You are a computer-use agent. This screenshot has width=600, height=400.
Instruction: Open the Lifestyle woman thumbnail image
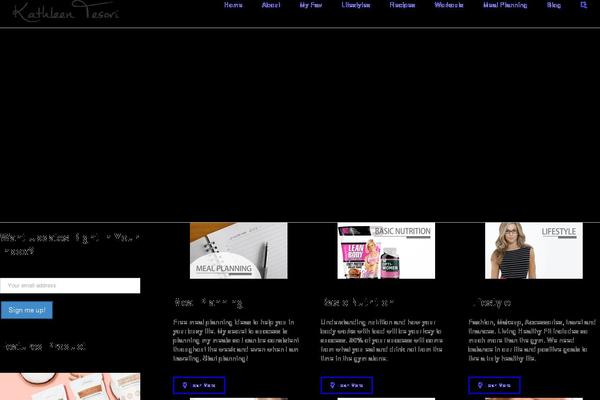tap(534, 251)
